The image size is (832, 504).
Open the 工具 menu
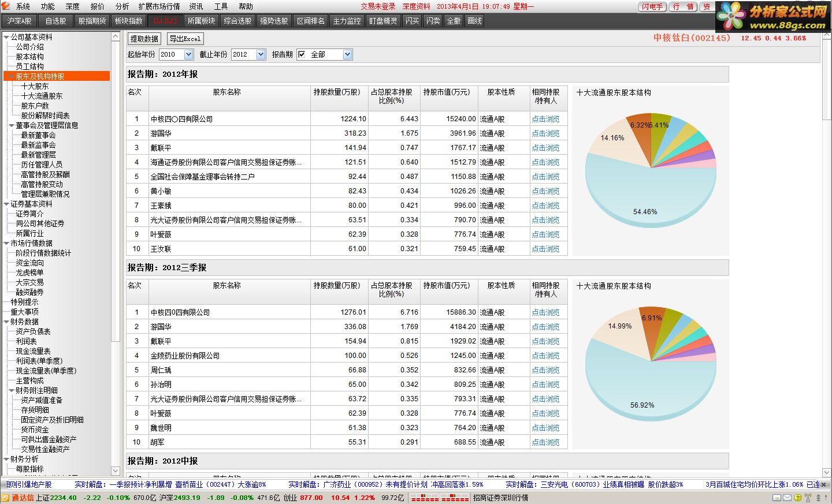(221, 6)
